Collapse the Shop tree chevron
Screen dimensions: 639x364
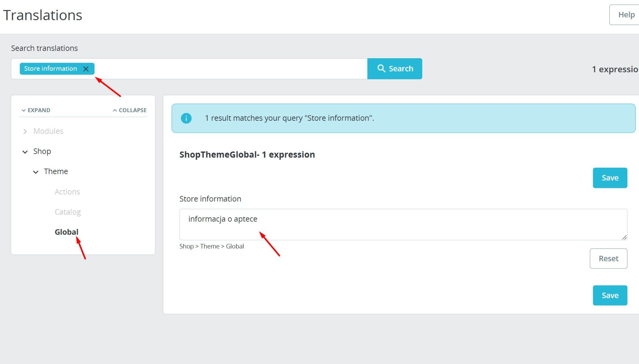pyautogui.click(x=25, y=152)
